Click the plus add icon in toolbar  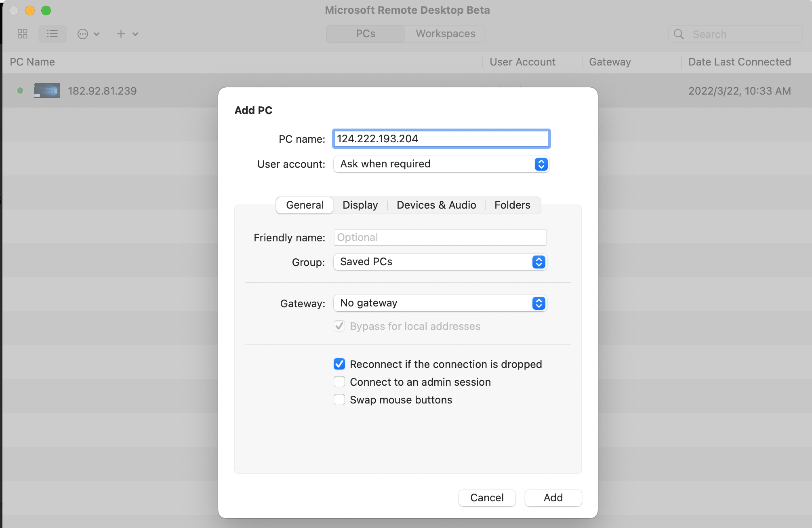click(x=121, y=34)
